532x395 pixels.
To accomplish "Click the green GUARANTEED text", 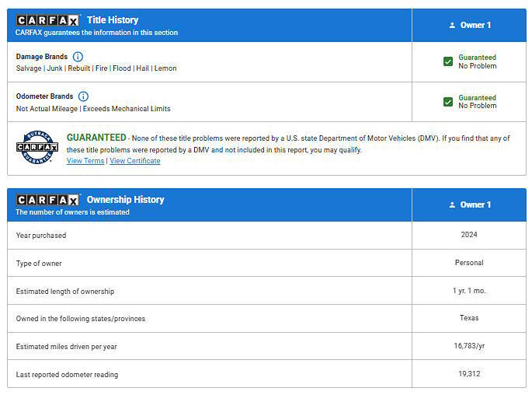I will coord(96,138).
